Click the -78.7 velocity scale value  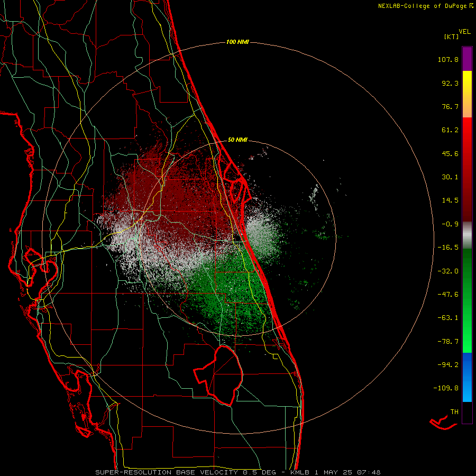point(448,342)
